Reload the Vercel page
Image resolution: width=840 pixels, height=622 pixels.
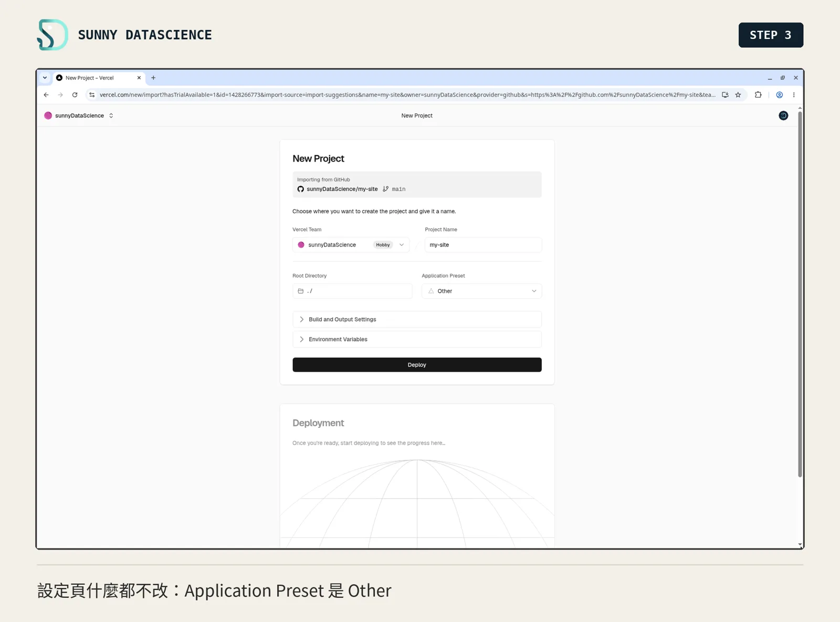click(x=75, y=95)
